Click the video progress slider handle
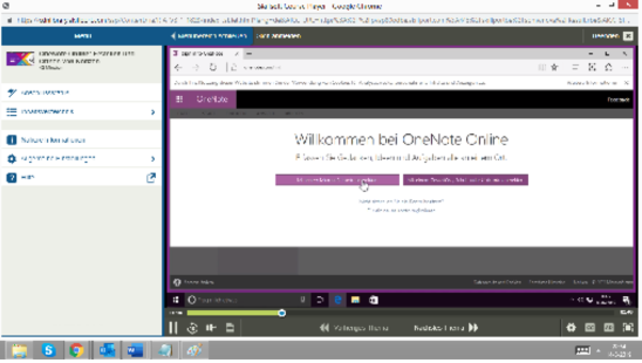The width and height of the screenshot is (642, 363). [x=282, y=313]
